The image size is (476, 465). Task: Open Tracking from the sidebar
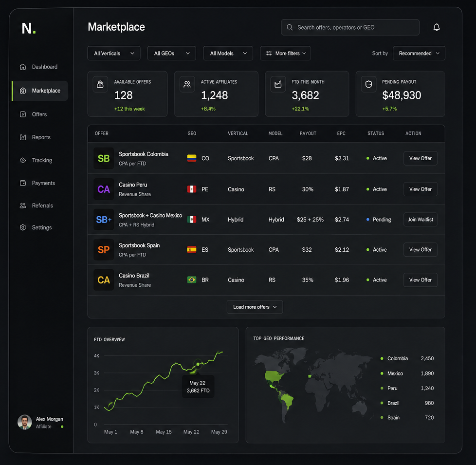tap(40, 160)
